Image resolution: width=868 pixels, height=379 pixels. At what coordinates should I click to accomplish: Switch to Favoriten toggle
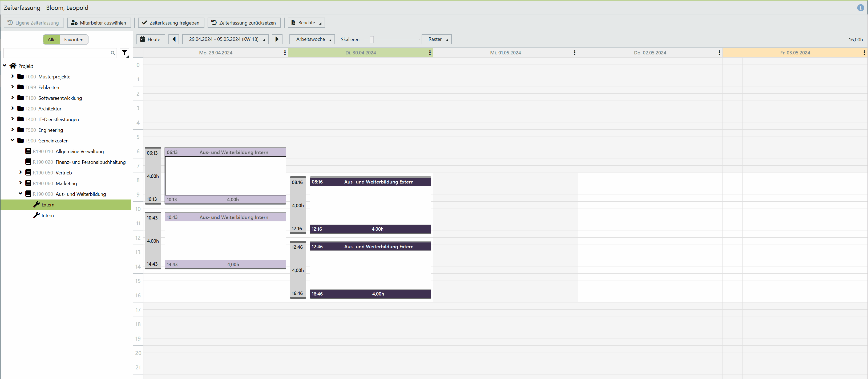coord(74,39)
